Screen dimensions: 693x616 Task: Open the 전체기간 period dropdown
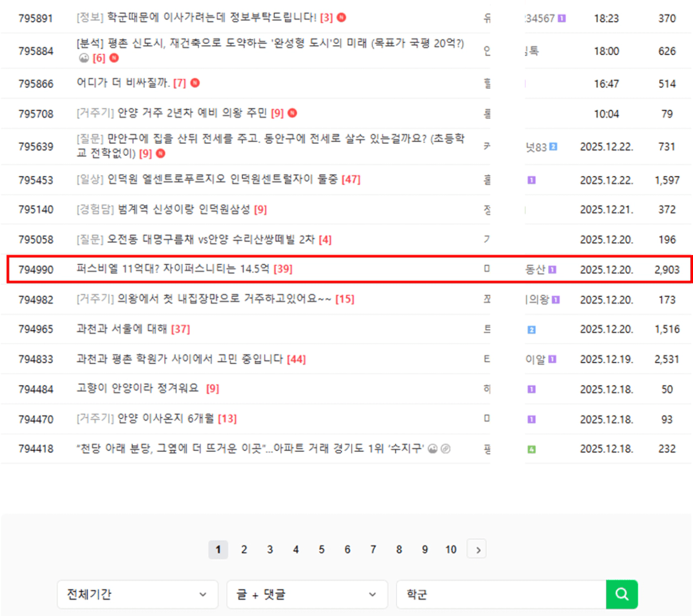click(137, 594)
